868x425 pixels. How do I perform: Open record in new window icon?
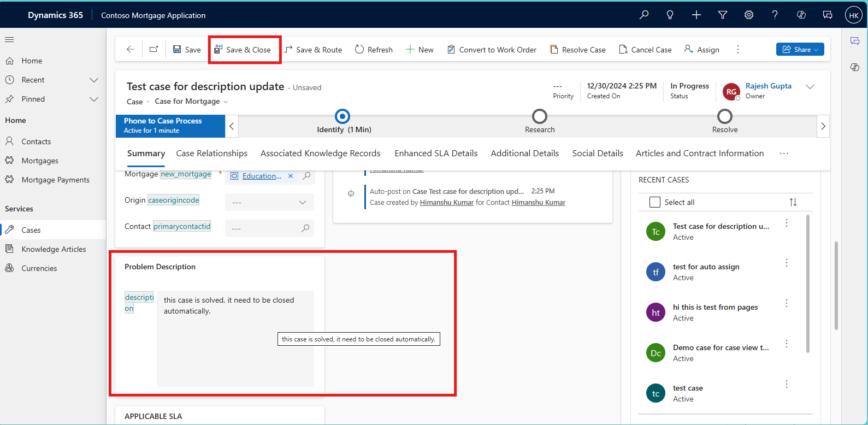(x=154, y=49)
